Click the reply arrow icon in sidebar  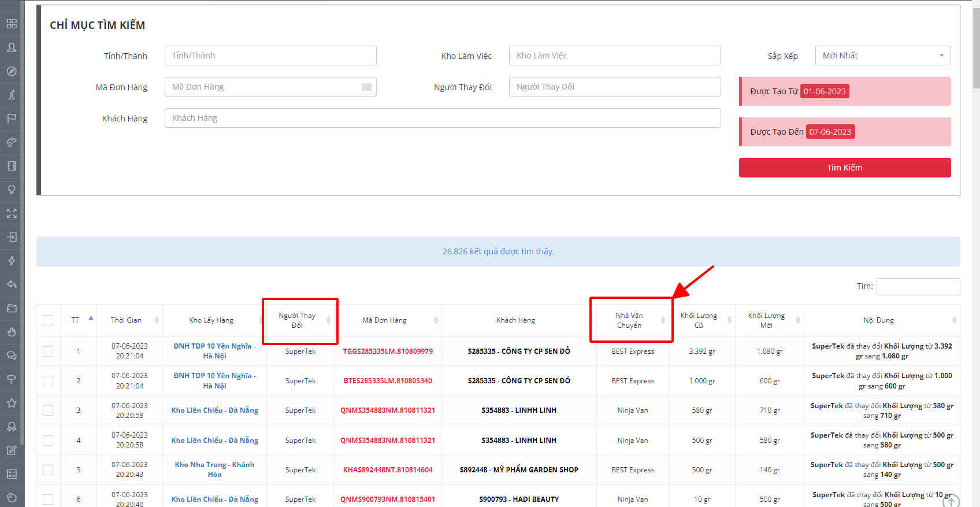coord(12,284)
